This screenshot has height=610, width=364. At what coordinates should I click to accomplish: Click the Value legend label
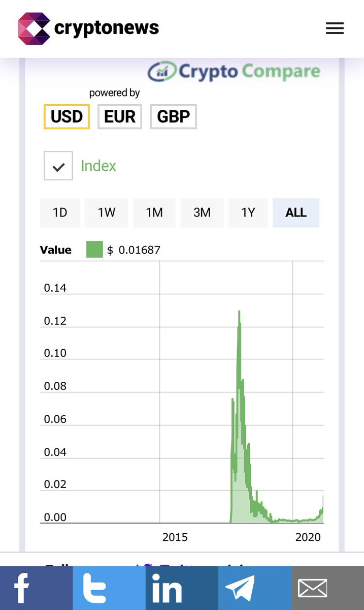[x=56, y=250]
